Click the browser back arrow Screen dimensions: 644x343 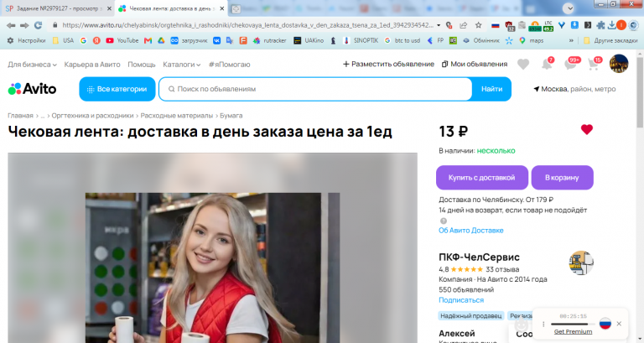11,25
